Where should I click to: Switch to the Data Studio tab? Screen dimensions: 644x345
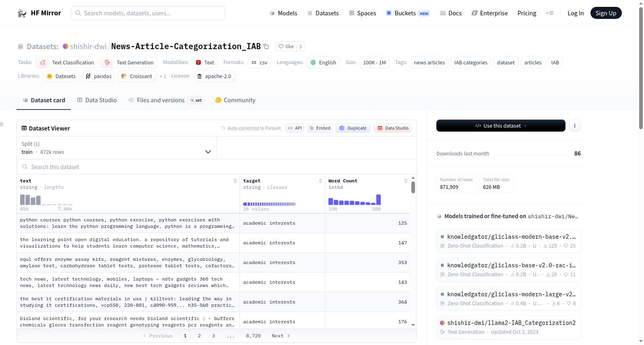[97, 100]
